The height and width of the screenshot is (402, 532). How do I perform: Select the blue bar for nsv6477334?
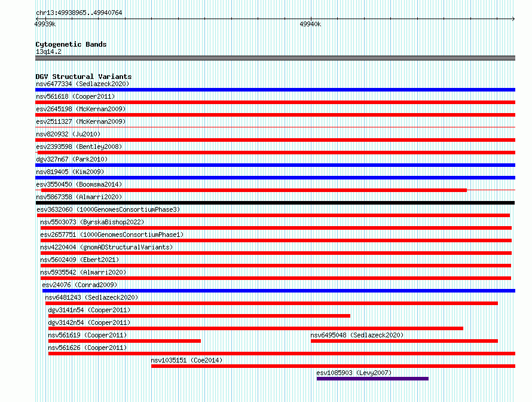tap(275, 90)
